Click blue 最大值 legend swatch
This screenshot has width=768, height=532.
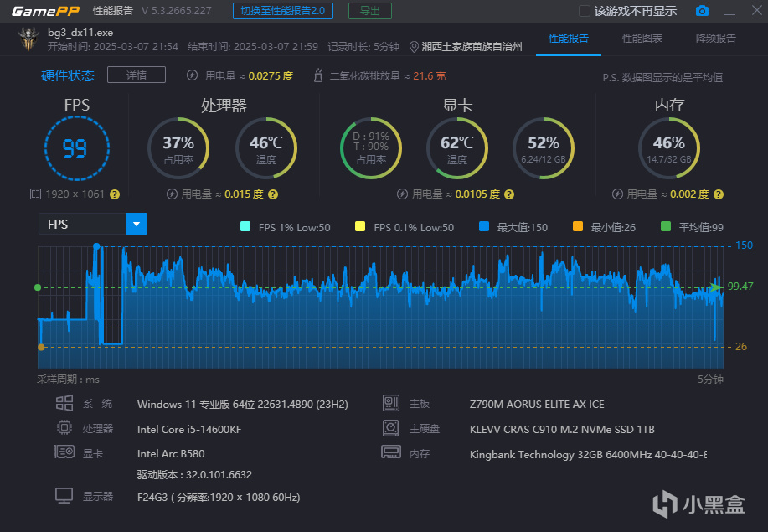point(484,226)
